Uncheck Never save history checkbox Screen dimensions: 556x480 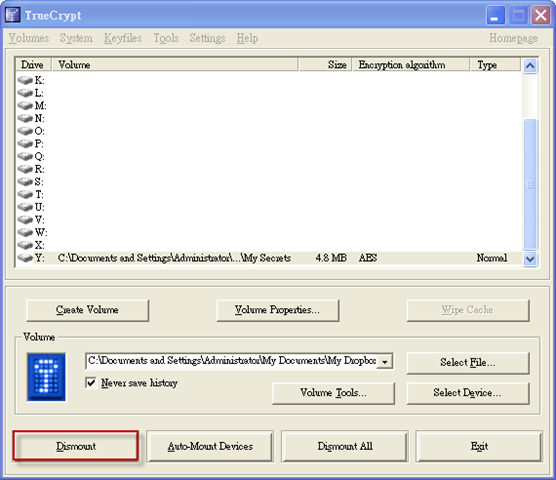pos(91,383)
